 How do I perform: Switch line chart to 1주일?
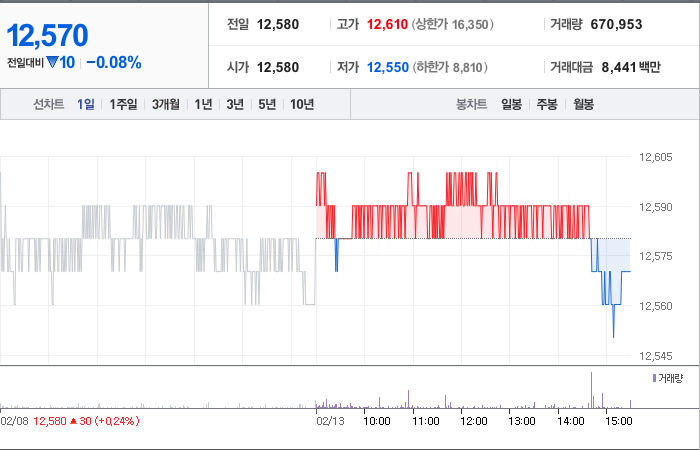[x=123, y=104]
